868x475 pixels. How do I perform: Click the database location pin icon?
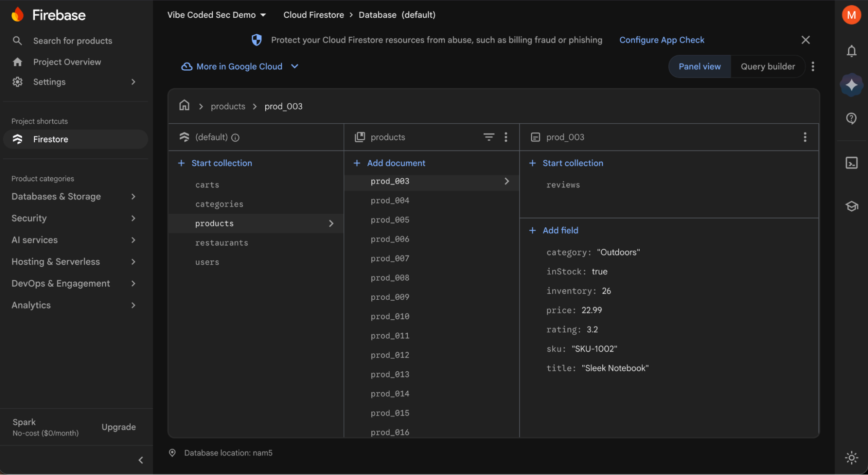pos(172,453)
